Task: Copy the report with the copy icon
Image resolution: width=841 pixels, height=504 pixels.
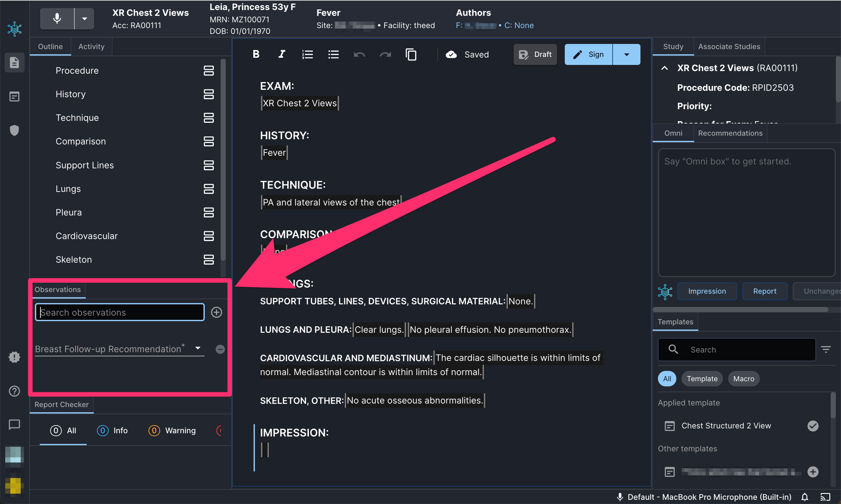Action: click(x=411, y=54)
